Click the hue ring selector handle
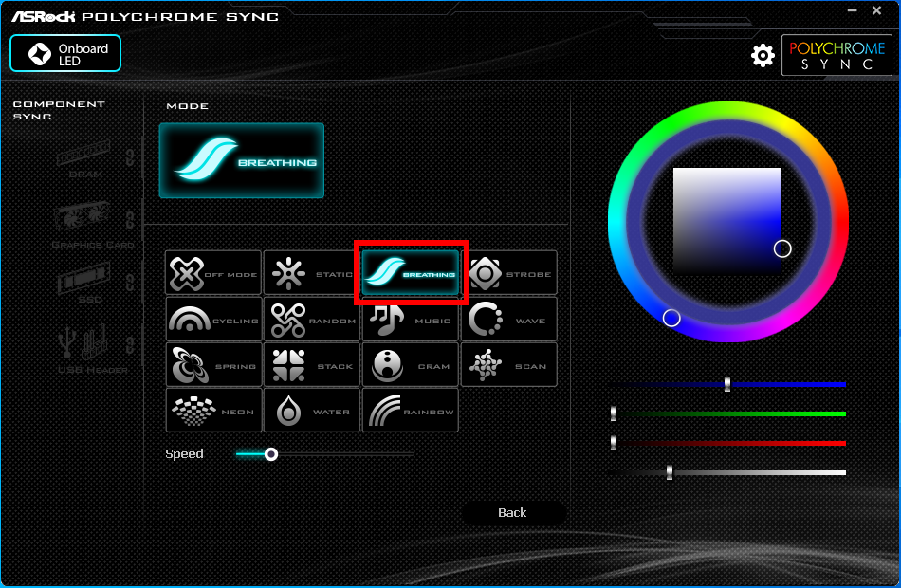 pos(671,318)
